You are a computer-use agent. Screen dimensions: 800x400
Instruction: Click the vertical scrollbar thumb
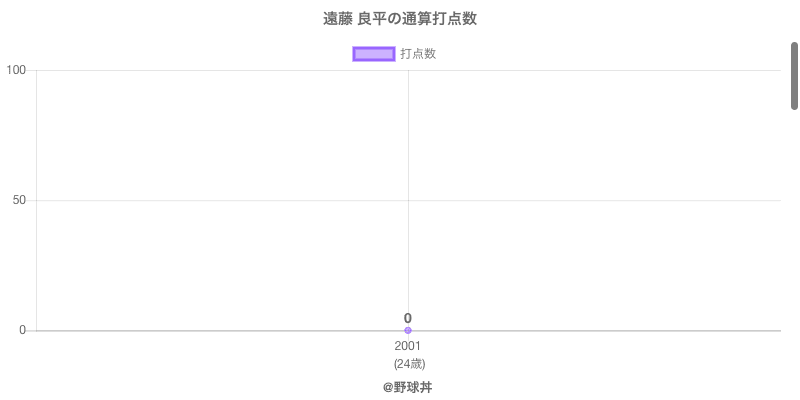click(795, 75)
